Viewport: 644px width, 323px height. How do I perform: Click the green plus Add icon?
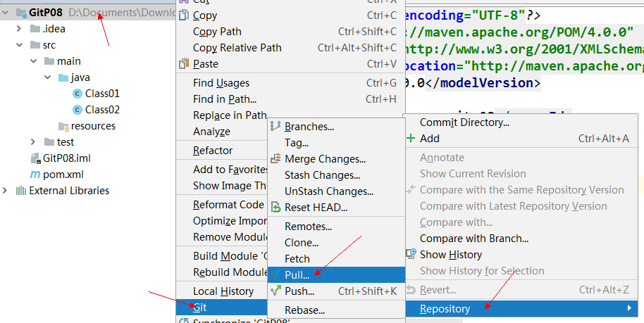[x=411, y=139]
